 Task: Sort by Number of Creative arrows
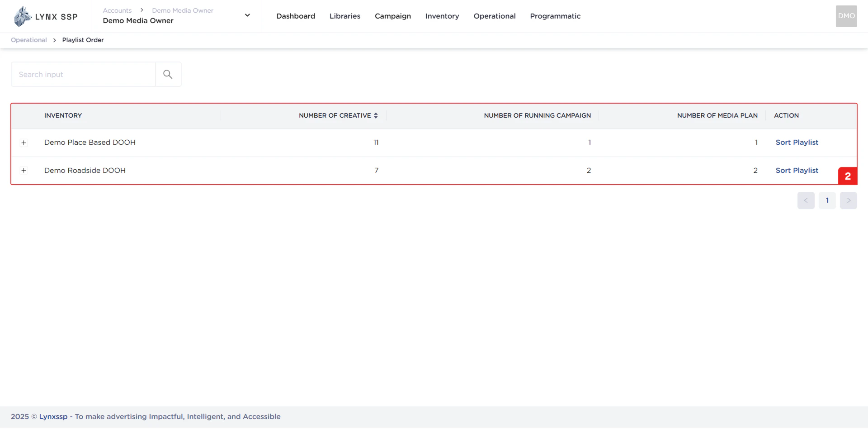[376, 115]
